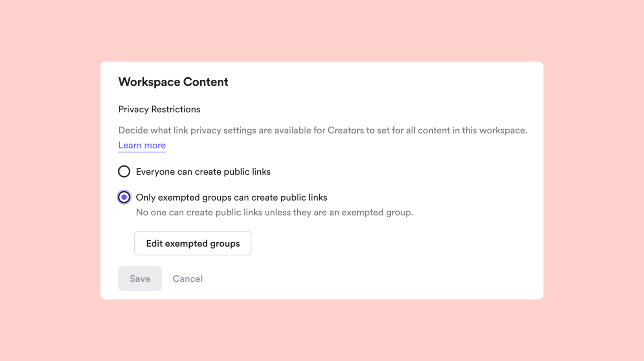The height and width of the screenshot is (361, 644).
Task: Select the Only exempted groups radio button
Action: pos(124,197)
